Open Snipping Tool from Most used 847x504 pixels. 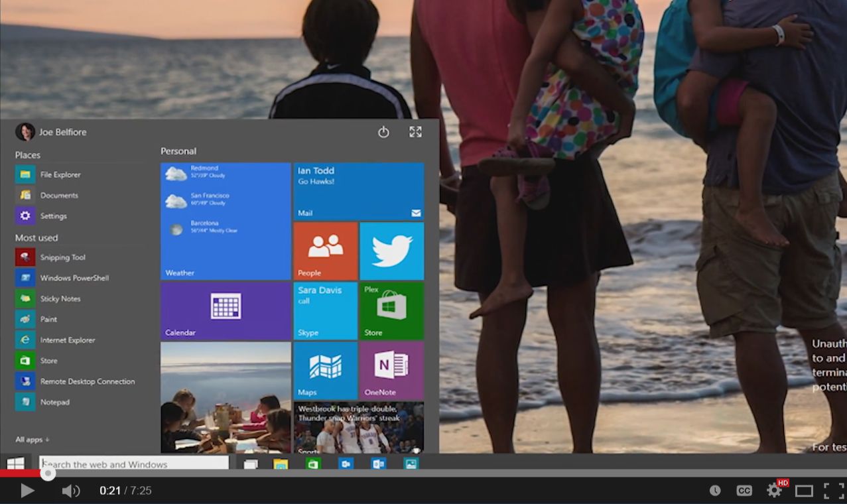[63, 257]
